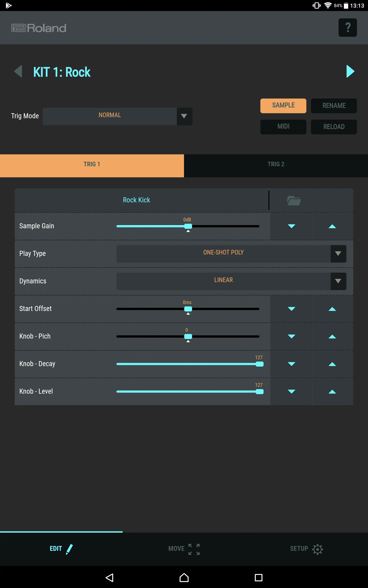Click the Sample Gain slider handle

188,226
